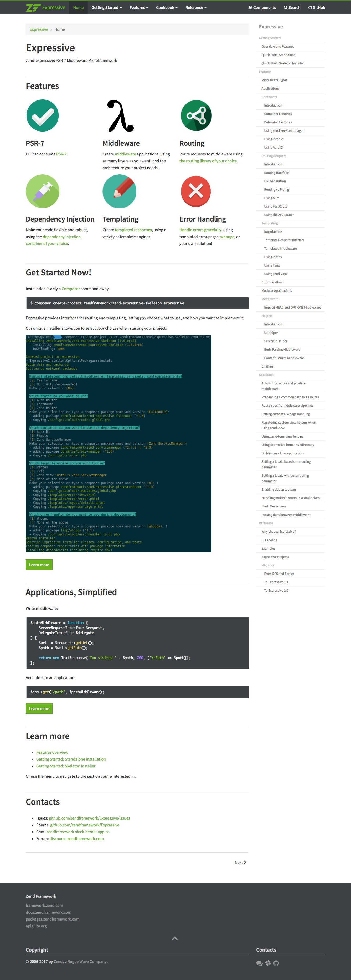The image size is (351, 980).
Task: Click the Dependency Injection syringe icon
Action: tap(43, 191)
